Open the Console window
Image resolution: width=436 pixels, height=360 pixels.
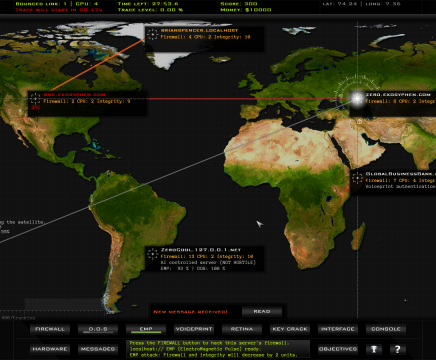click(386, 329)
